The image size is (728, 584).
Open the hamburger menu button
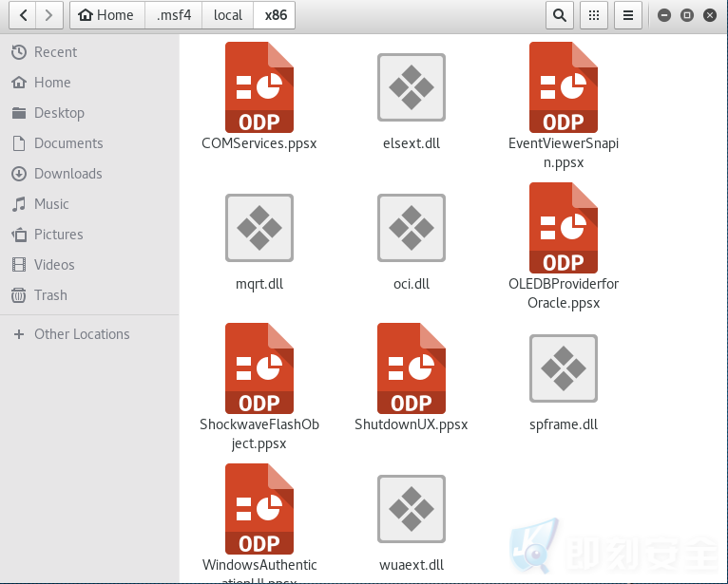pyautogui.click(x=628, y=15)
